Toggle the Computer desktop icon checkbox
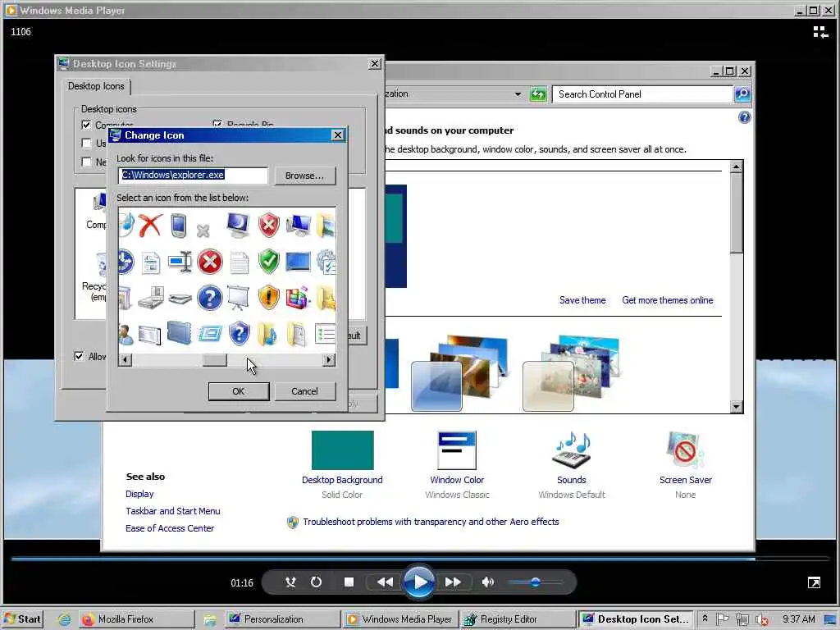Image resolution: width=840 pixels, height=630 pixels. (86, 125)
